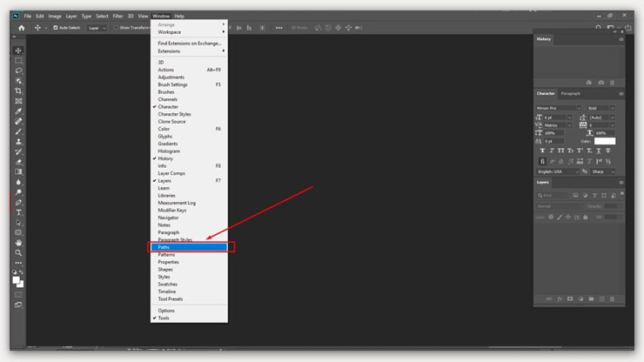This screenshot has height=362, width=644.
Task: Choose the Crop tool
Action: (x=18, y=90)
